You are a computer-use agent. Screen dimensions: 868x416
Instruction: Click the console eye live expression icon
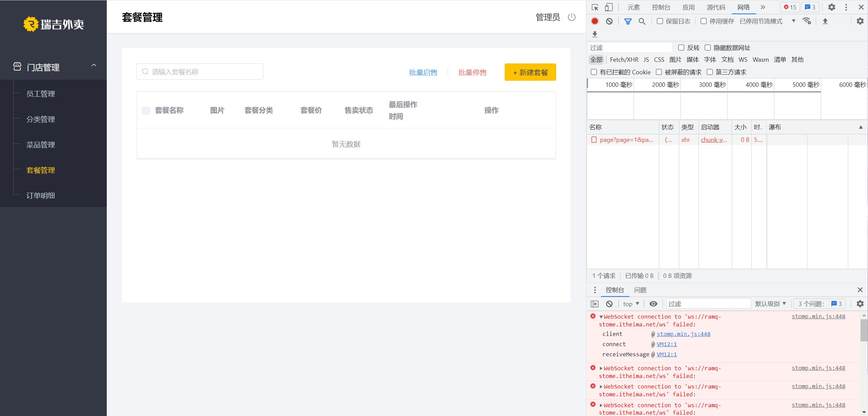point(653,304)
